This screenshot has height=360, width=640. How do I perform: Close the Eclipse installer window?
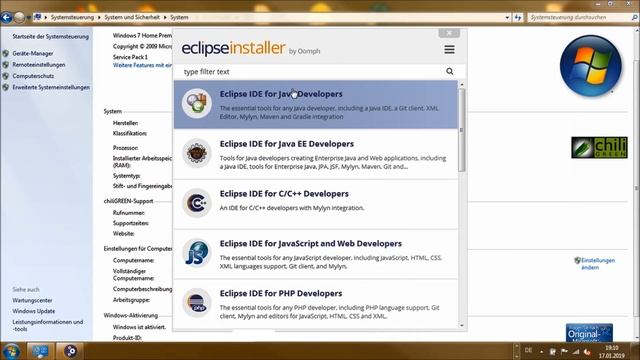449,33
